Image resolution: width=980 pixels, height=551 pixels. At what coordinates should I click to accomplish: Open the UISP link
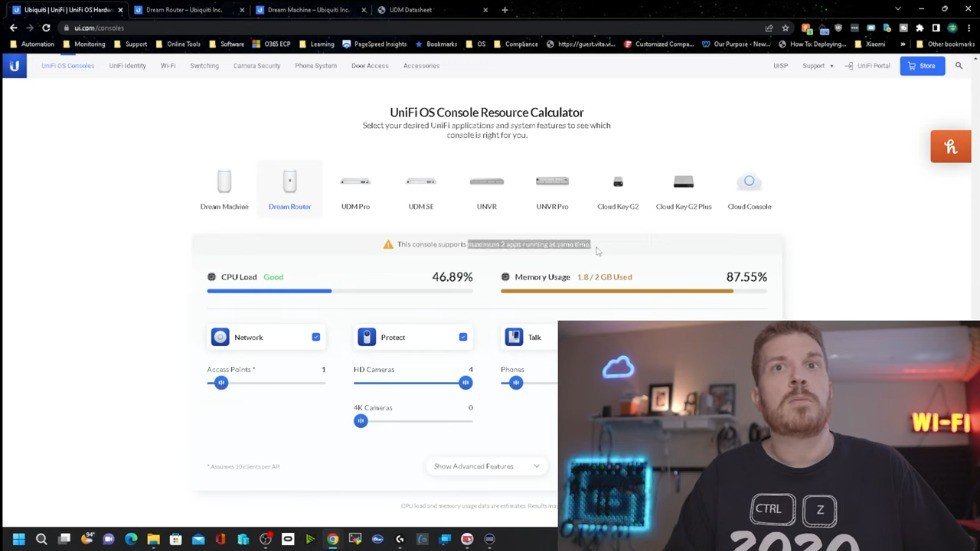tap(780, 66)
